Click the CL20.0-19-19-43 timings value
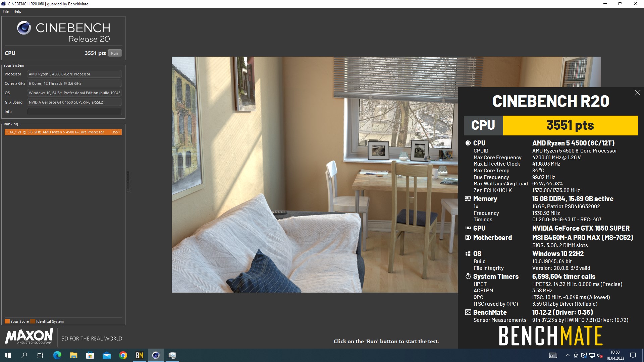Viewport: 644px width, 362px height. pyautogui.click(x=567, y=220)
